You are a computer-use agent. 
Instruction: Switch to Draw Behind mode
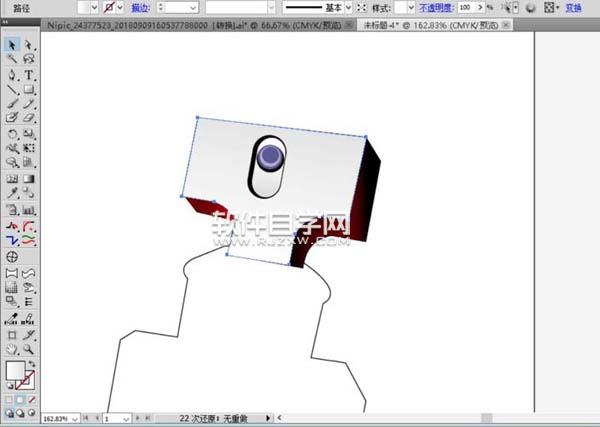pyautogui.click(x=20, y=413)
